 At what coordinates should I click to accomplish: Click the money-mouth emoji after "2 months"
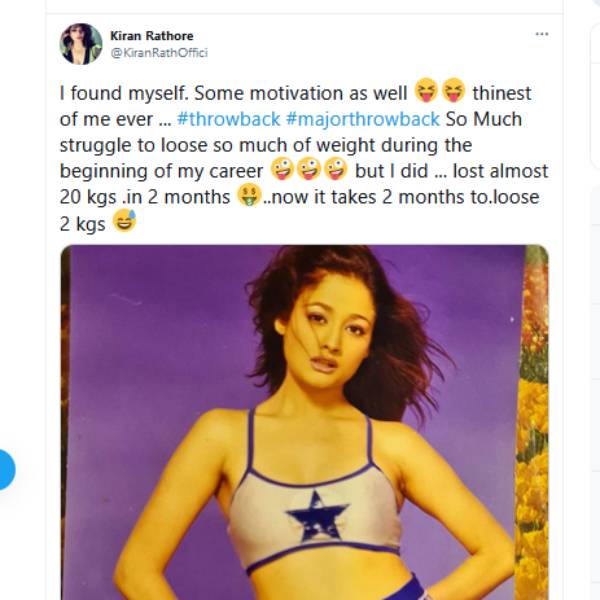[248, 197]
